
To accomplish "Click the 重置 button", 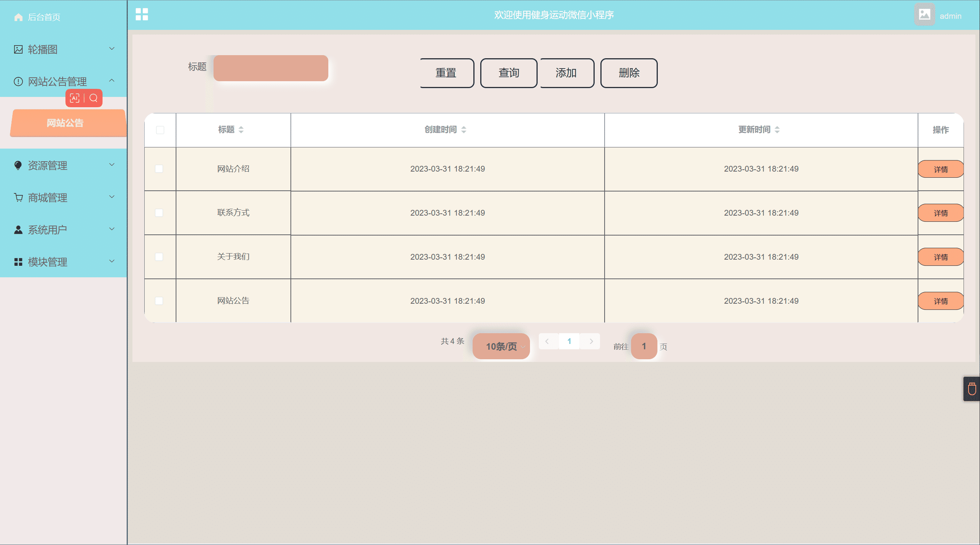I will pyautogui.click(x=447, y=73).
